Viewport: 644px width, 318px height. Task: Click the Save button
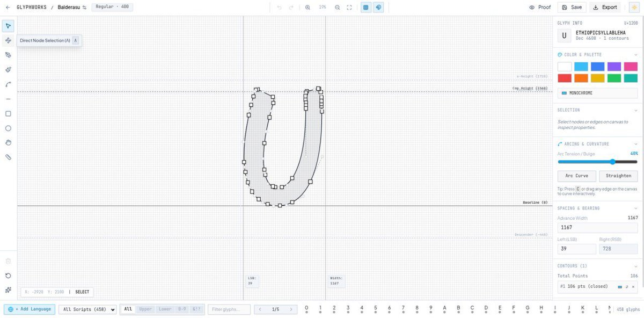coord(572,8)
